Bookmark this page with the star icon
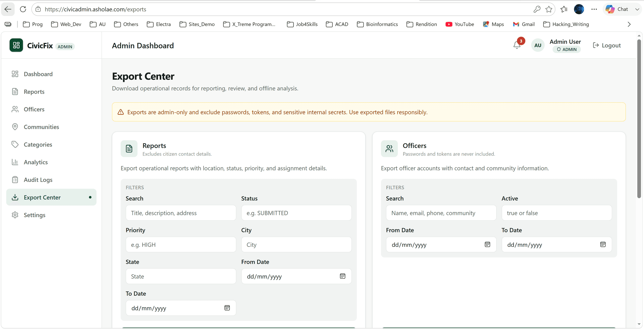Screen dimensions: 644x329 549,9
